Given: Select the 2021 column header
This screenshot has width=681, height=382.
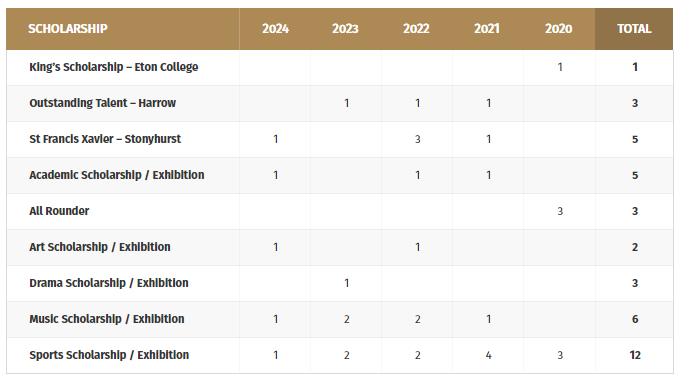Looking at the screenshot, I should [x=487, y=29].
